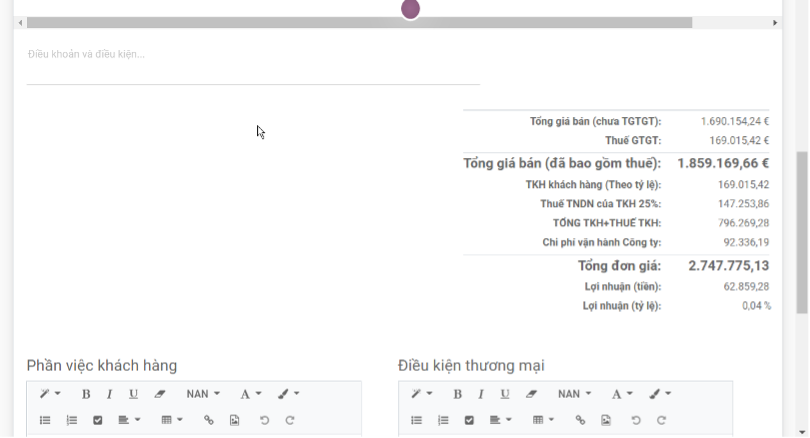Open paragraph alignment dropdown in Phần việc khách hàng editor
This screenshot has width=810, height=438.
click(129, 420)
